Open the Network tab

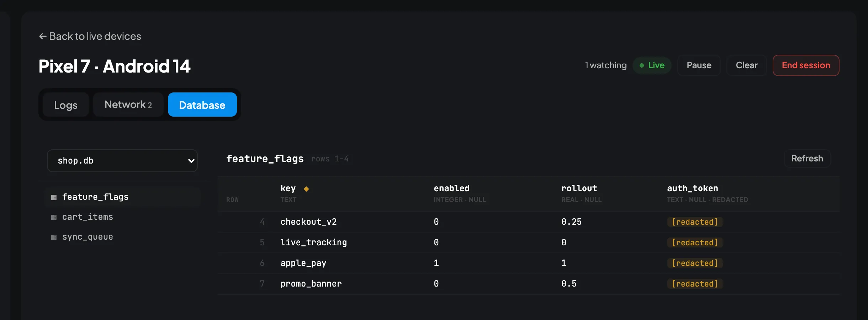point(128,105)
